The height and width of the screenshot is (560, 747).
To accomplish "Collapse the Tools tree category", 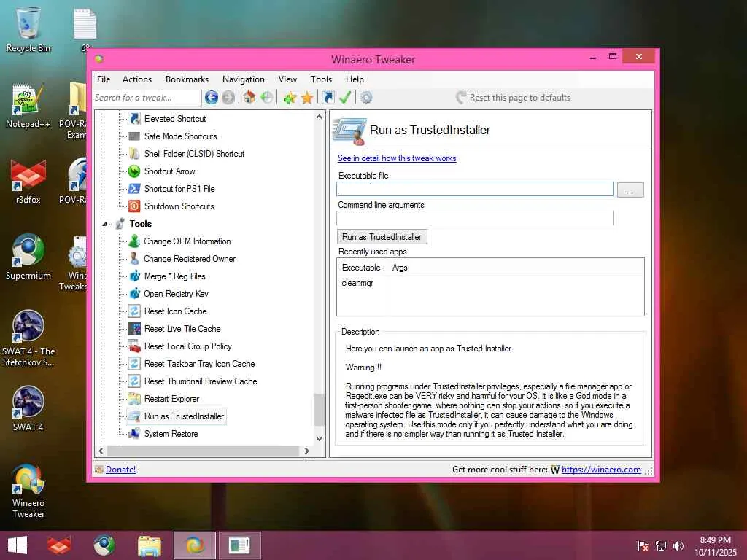I will click(x=104, y=224).
